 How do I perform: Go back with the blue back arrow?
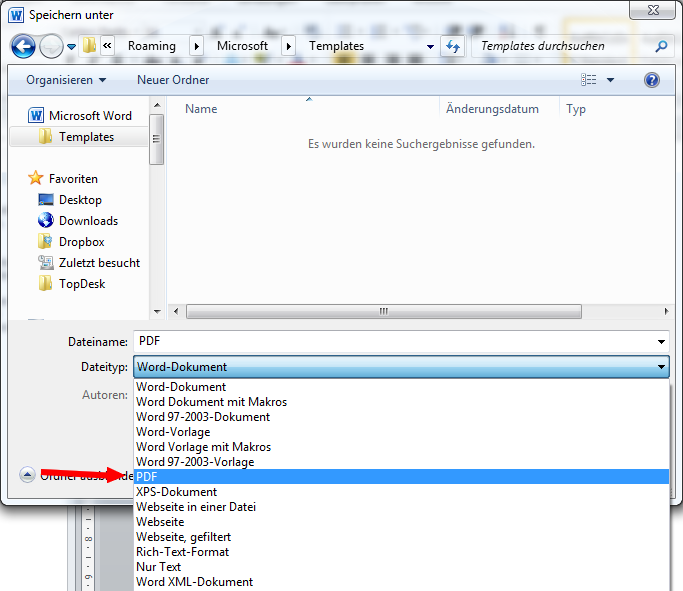click(23, 46)
